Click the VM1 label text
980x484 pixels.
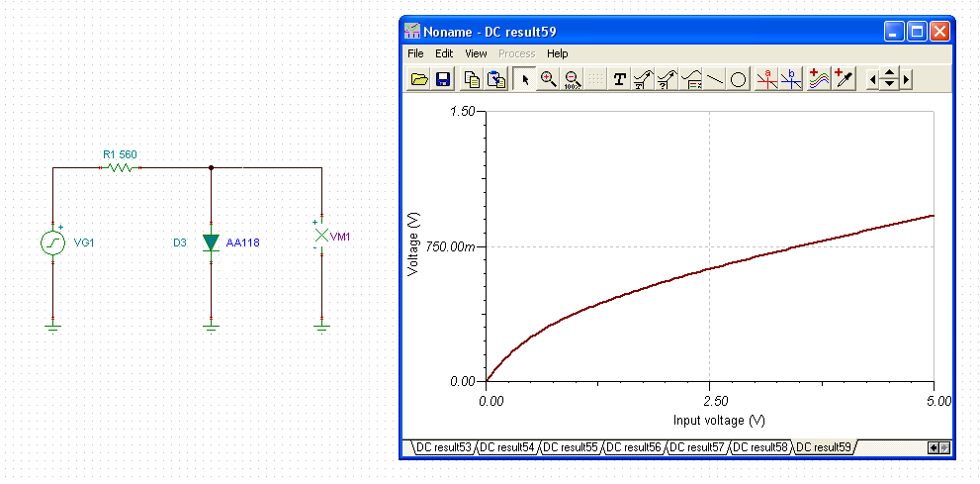point(341,237)
